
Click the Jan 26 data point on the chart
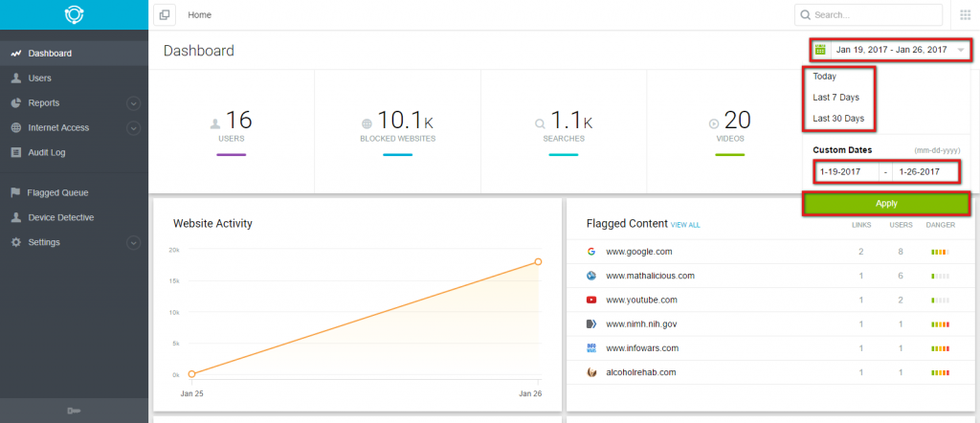pos(538,262)
